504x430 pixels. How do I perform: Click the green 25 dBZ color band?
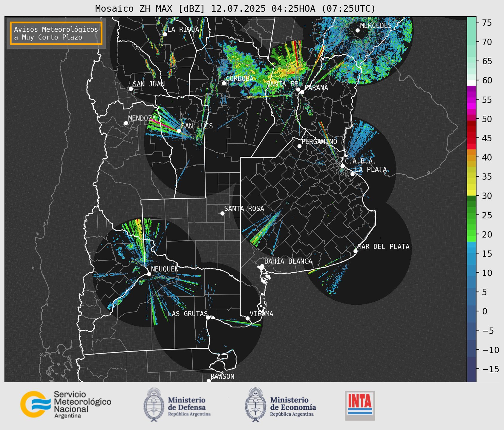click(x=471, y=215)
